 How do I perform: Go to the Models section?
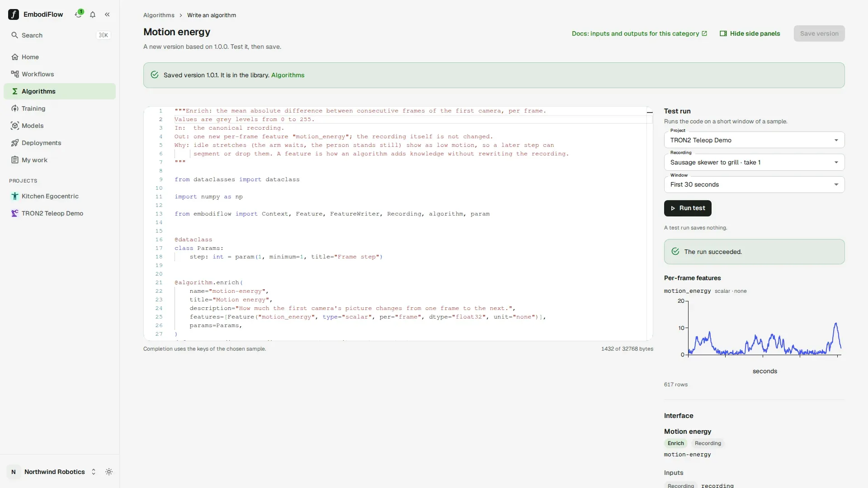pos(60,126)
